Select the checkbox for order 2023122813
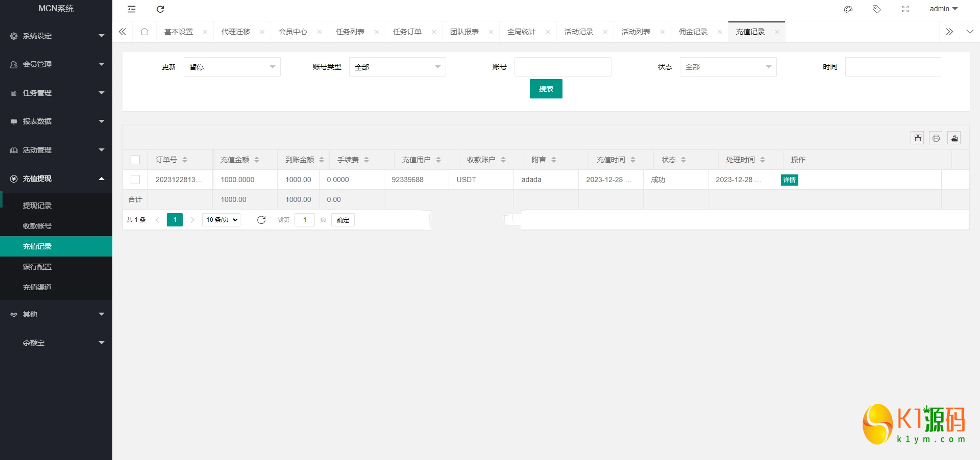Image resolution: width=980 pixels, height=460 pixels. pos(135,180)
